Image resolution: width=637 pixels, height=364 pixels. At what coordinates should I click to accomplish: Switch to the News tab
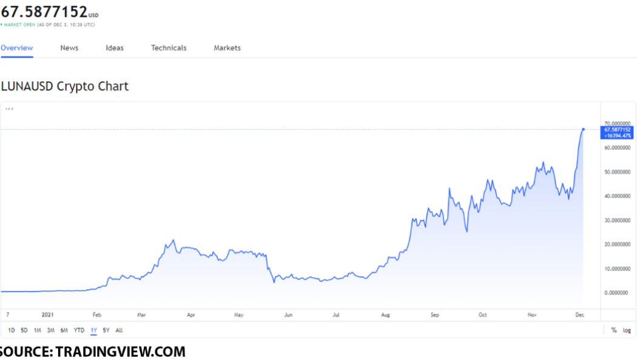coord(69,47)
